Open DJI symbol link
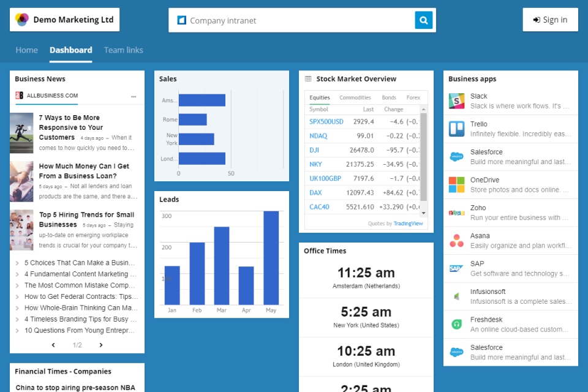Image resolution: width=588 pixels, height=392 pixels. (x=314, y=150)
